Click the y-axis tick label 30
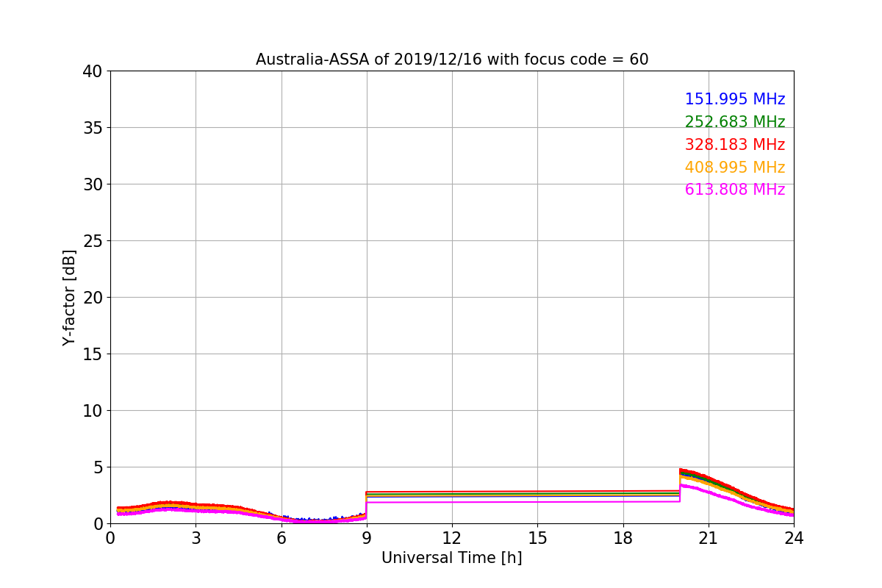The image size is (882, 588). (93, 184)
